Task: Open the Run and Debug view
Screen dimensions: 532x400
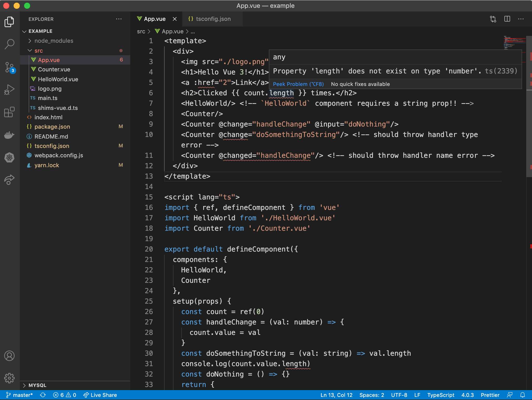Action: pyautogui.click(x=10, y=90)
